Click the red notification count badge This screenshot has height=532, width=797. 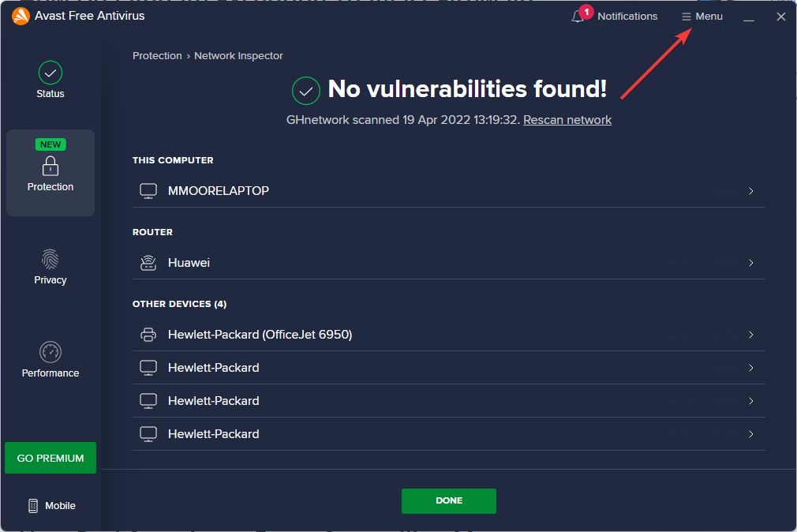pos(586,12)
